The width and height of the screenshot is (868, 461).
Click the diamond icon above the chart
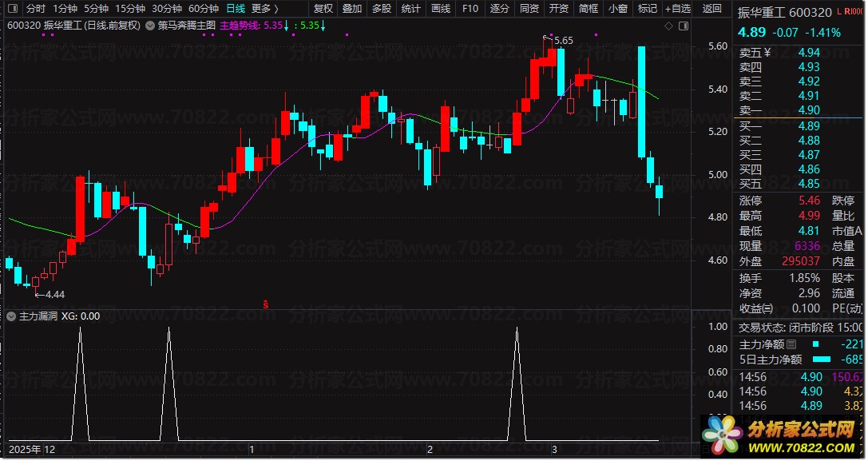[668, 26]
